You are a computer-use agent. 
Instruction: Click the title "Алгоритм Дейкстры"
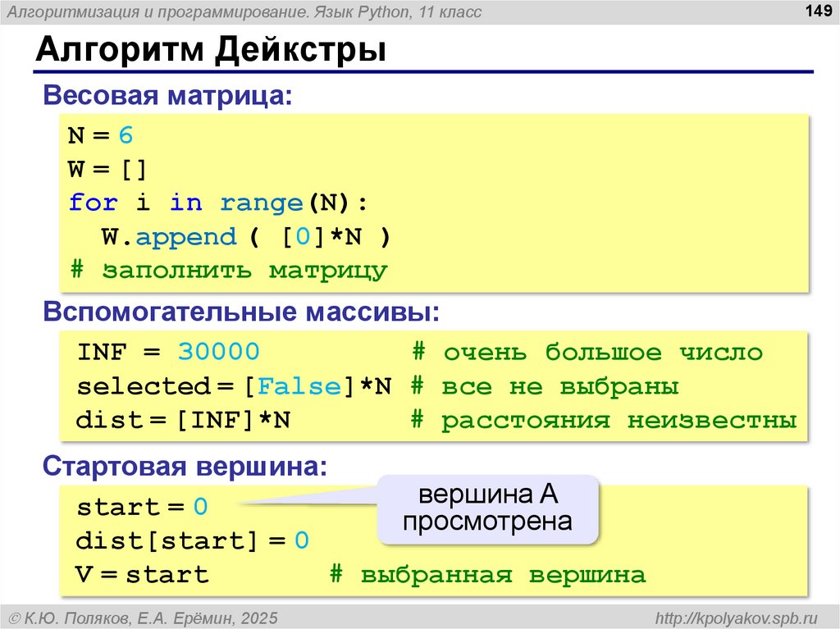coord(212,51)
